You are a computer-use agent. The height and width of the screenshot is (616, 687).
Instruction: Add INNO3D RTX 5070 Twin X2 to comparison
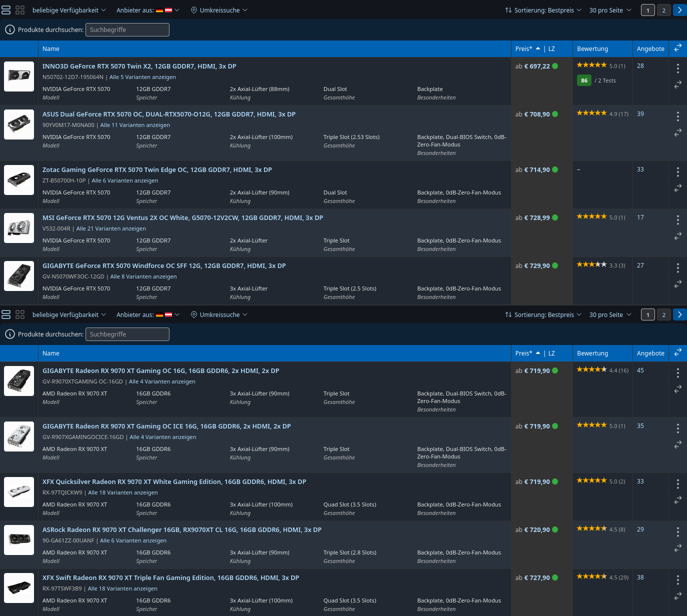pos(678,85)
